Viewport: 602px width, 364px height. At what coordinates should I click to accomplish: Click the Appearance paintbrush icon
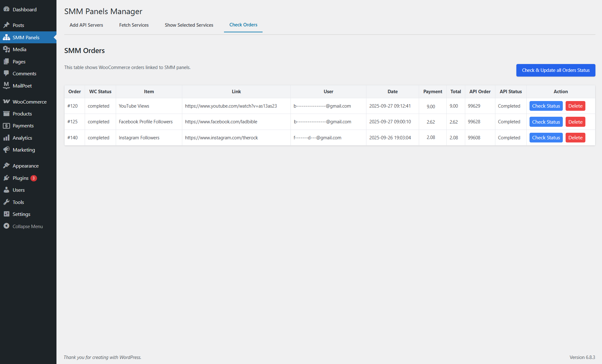[6, 166]
